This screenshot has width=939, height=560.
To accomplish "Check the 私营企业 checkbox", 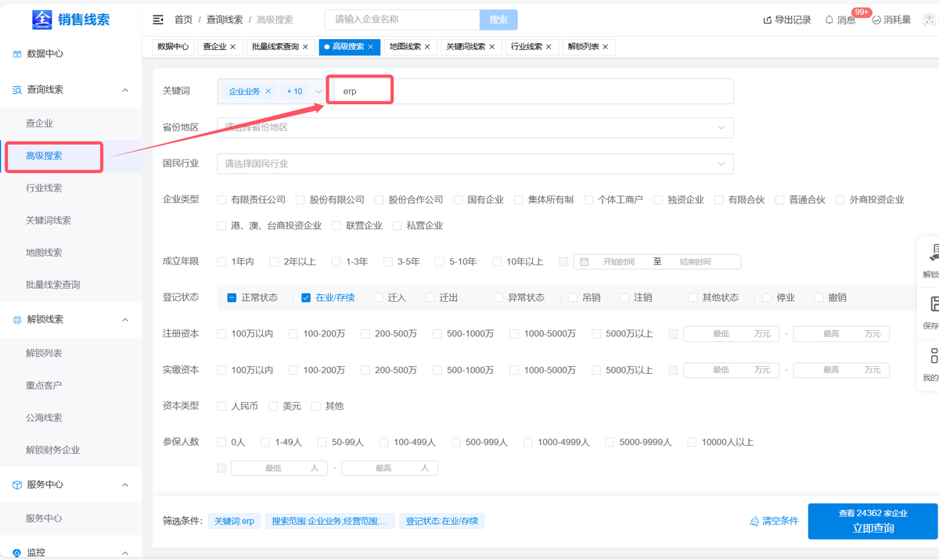I will point(398,226).
